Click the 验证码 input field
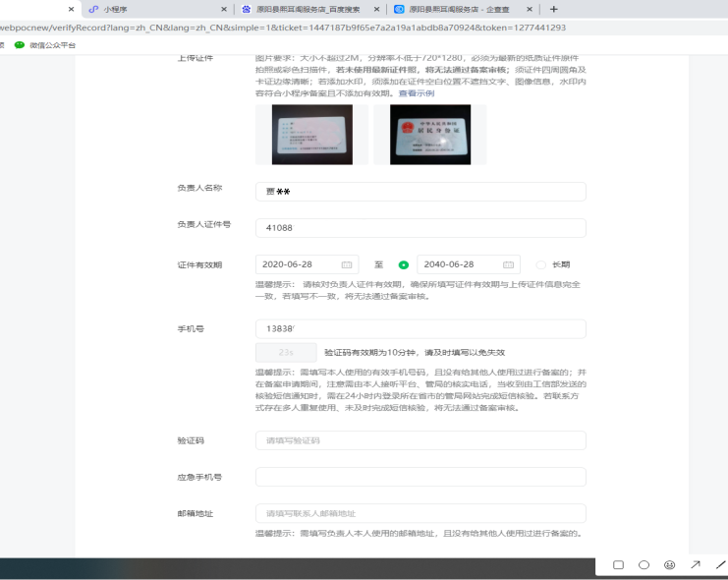The width and height of the screenshot is (728, 580). point(420,440)
